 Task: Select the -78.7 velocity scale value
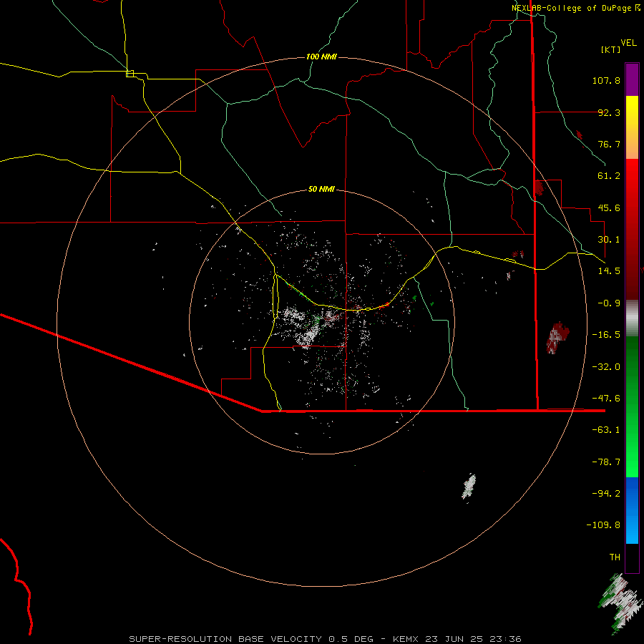[606, 462]
